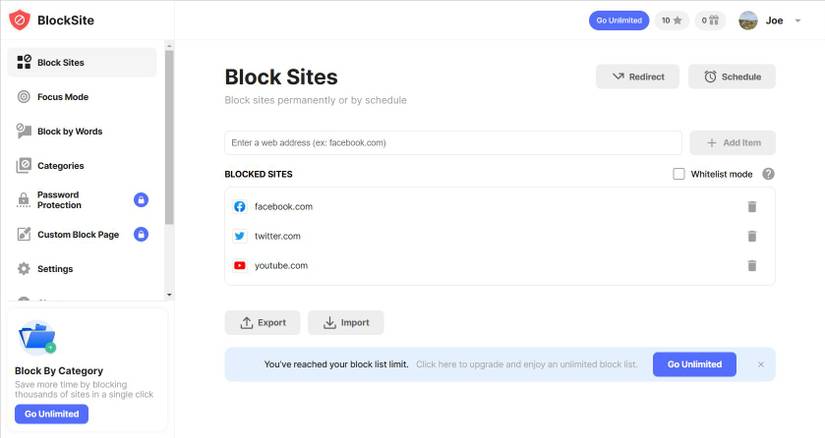
Task: Click the 10 stars points badge
Action: [672, 21]
